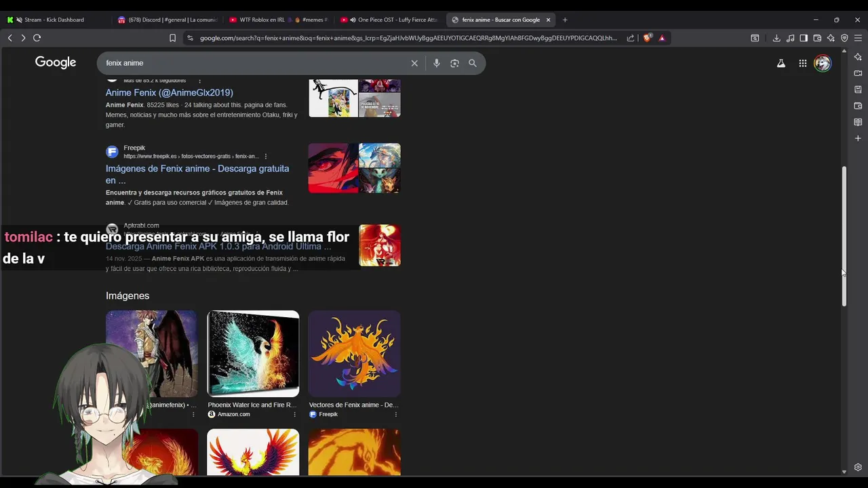Open sidebar reading list icon
Viewport: 868px width, 488px height.
(858, 122)
